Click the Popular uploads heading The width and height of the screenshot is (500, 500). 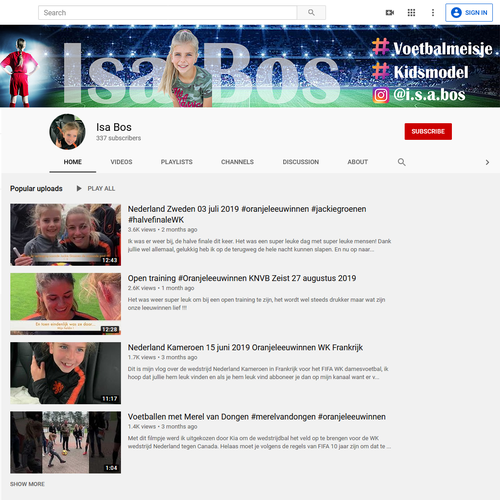click(x=36, y=189)
